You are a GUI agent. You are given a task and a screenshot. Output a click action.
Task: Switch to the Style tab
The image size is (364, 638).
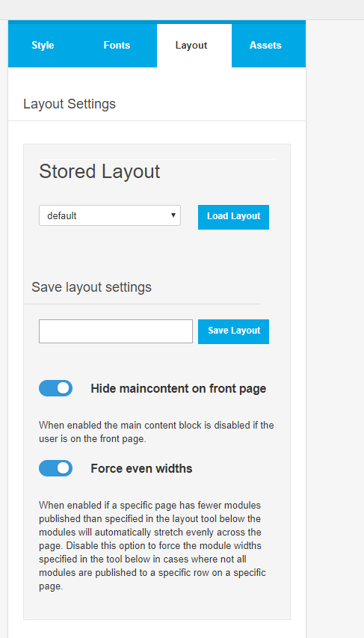click(x=43, y=45)
